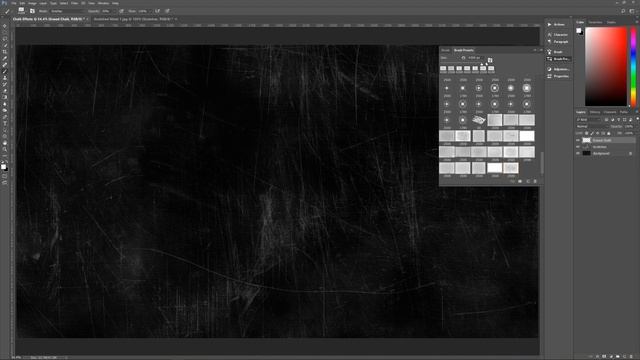640x360 pixels.
Task: Select the Eyedropper tool
Action: point(5,58)
